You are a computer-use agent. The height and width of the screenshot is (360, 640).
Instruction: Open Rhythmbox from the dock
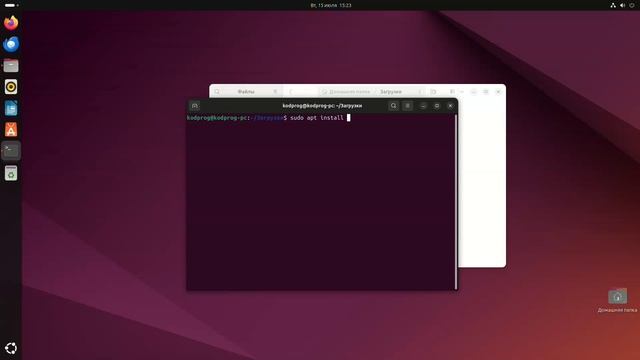click(11, 87)
